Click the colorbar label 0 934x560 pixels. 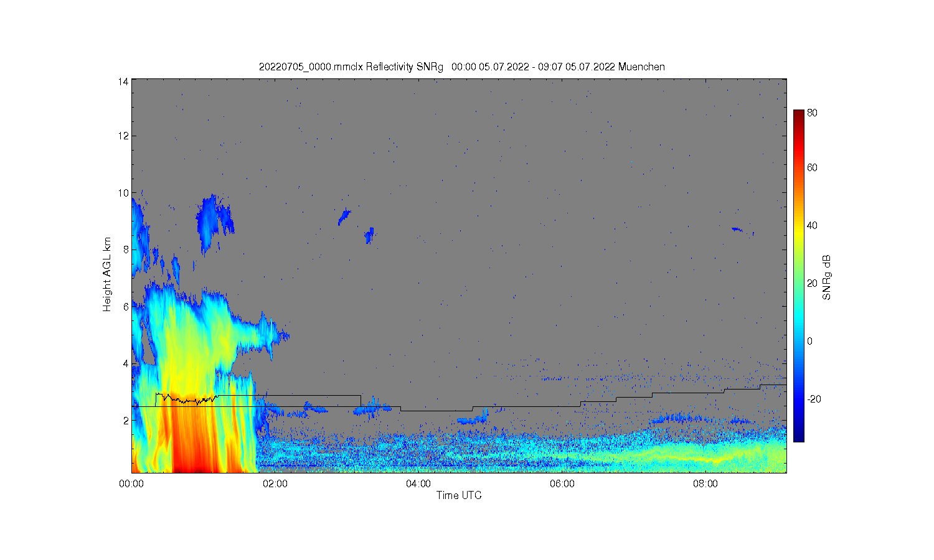[810, 342]
